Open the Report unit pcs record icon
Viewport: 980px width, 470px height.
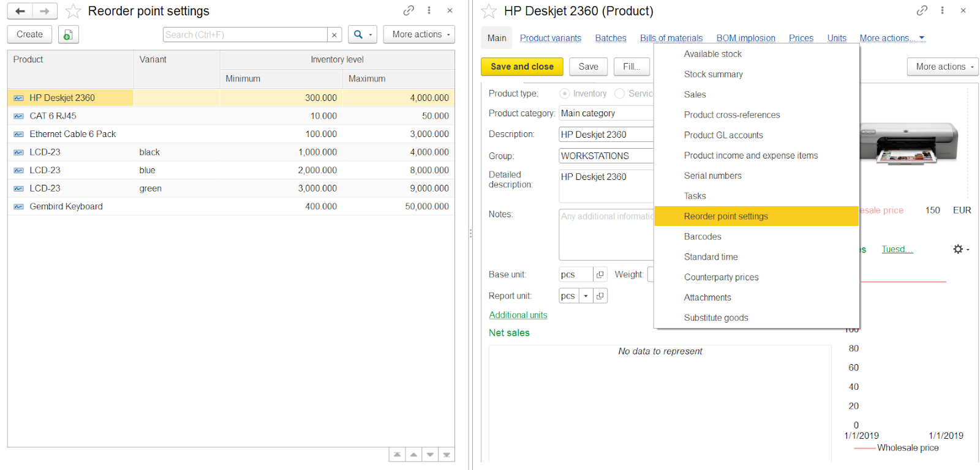tap(600, 296)
